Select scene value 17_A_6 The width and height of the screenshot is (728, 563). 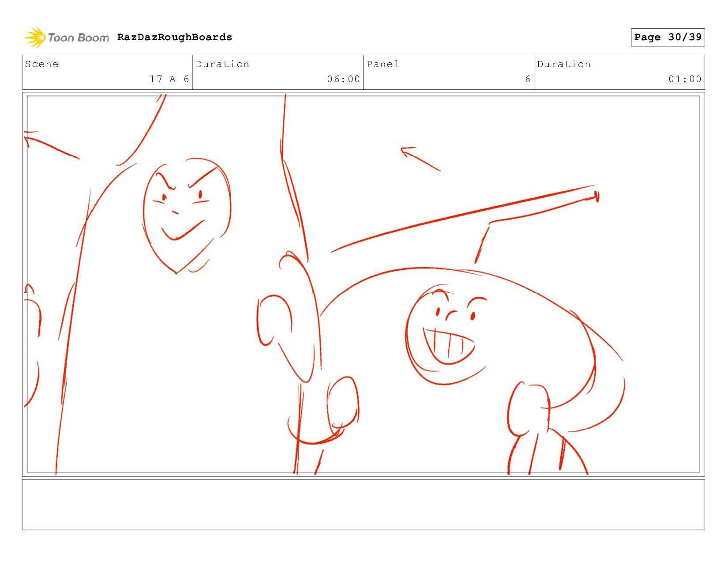[169, 79]
